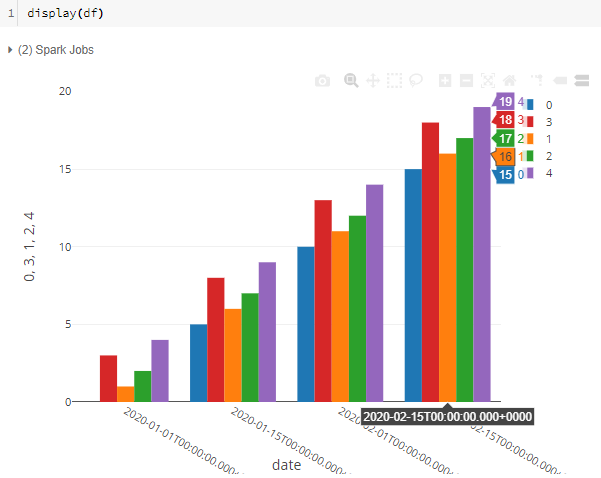Click the orange hover label 16

[503, 156]
